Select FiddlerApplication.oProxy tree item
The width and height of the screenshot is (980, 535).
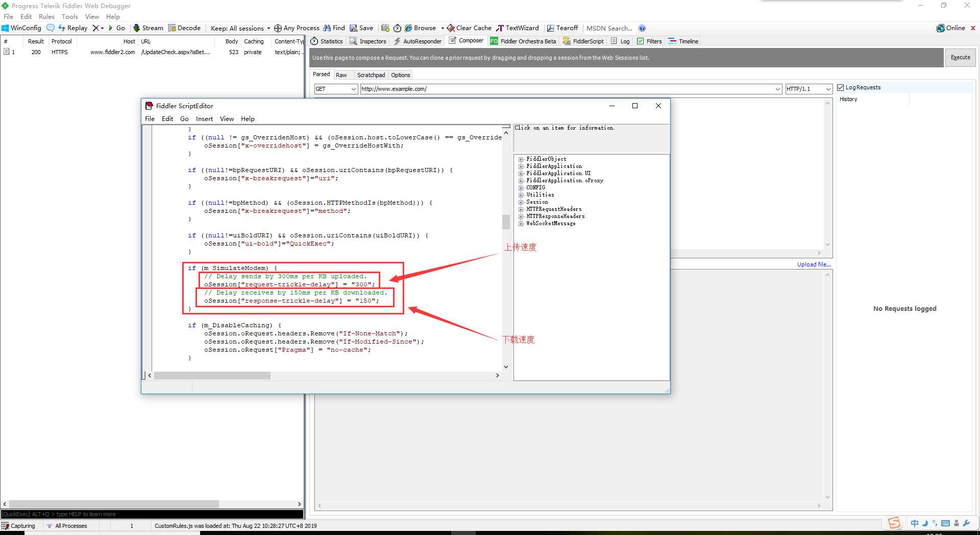point(565,181)
